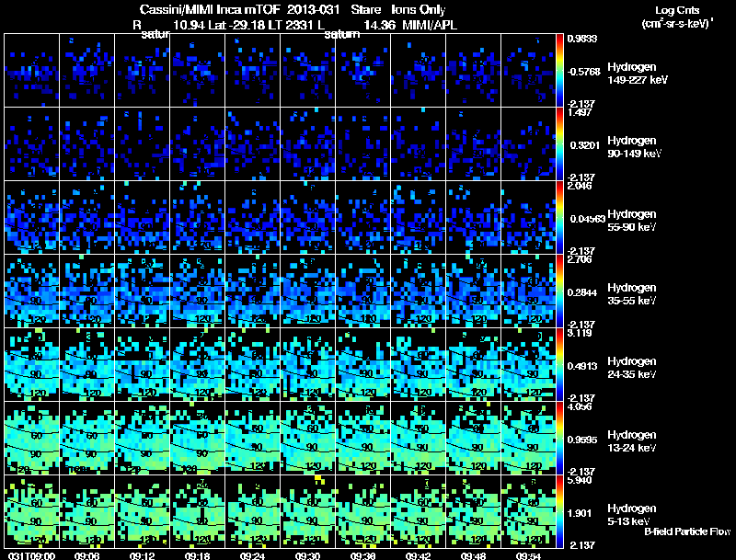Click the colorbar beside Hydrogen 5-13 keV row
Viewport: 736px width, 560px height.
tap(559, 512)
